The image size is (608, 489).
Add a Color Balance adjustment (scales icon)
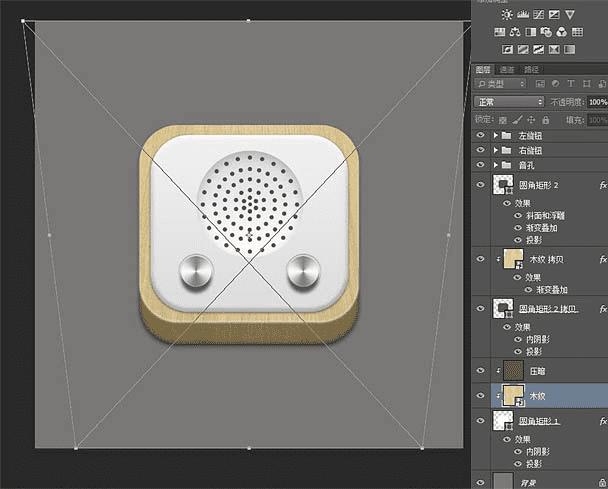515,32
